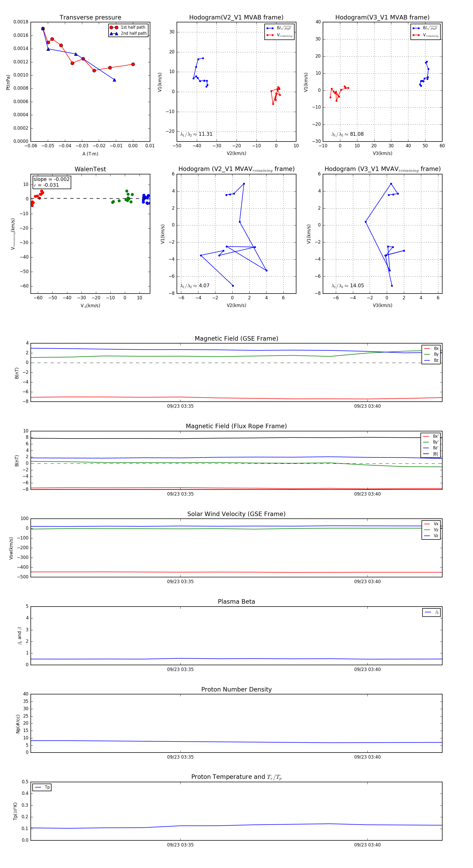
Task: Click the V2_V1 MVAV remaining frame hodogram title
Action: pos(236,169)
